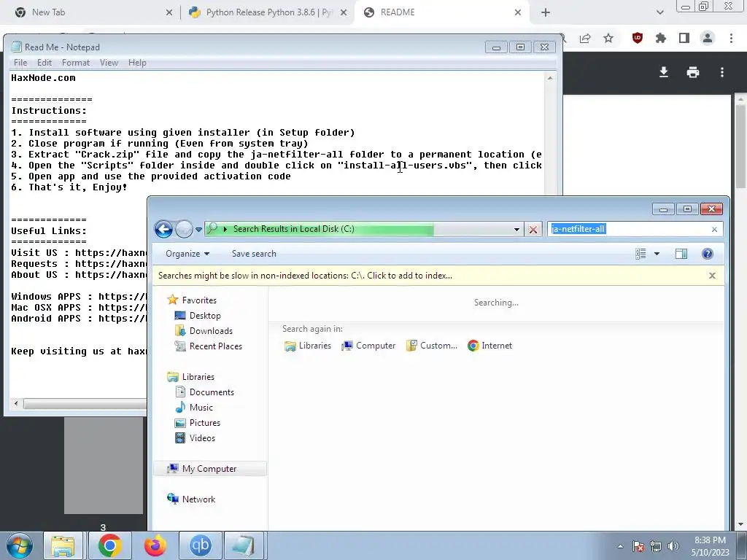Toggle Chrome side panel icon
Image resolution: width=747 pixels, height=560 pixels.
tap(684, 39)
